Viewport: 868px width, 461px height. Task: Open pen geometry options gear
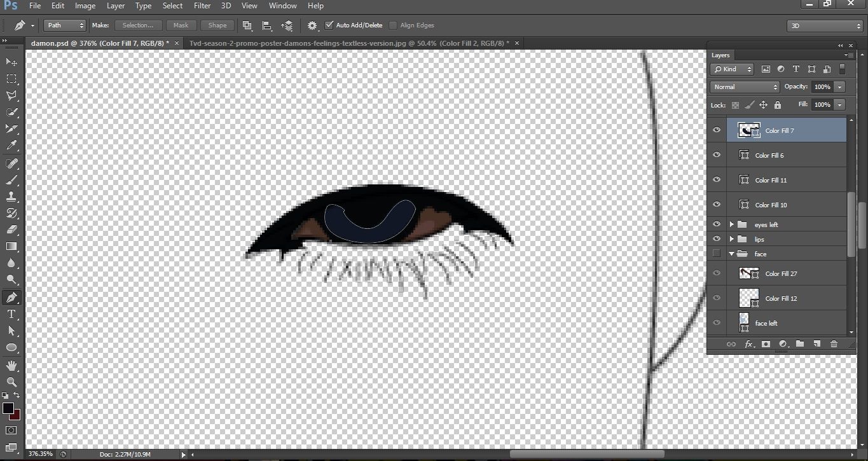point(312,25)
